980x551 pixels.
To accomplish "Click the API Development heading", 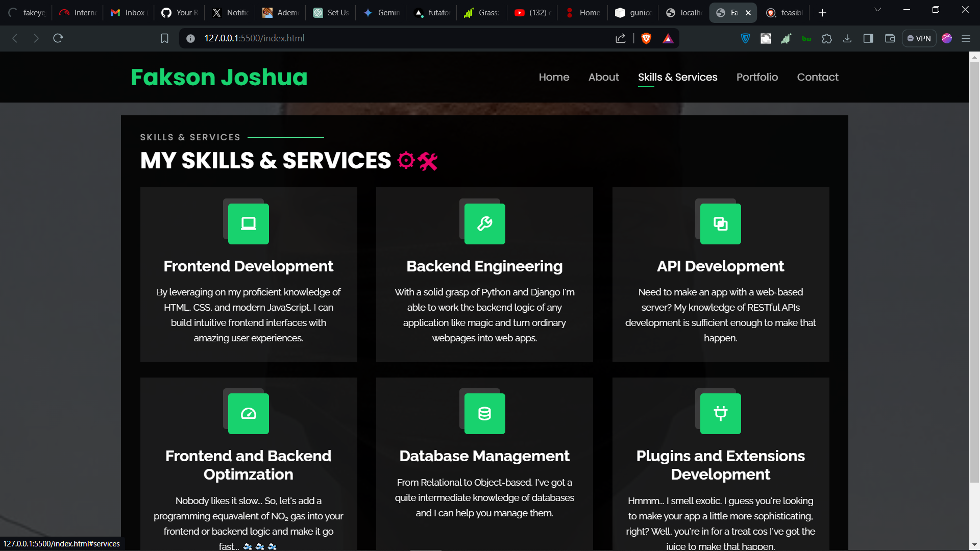I will click(x=720, y=266).
